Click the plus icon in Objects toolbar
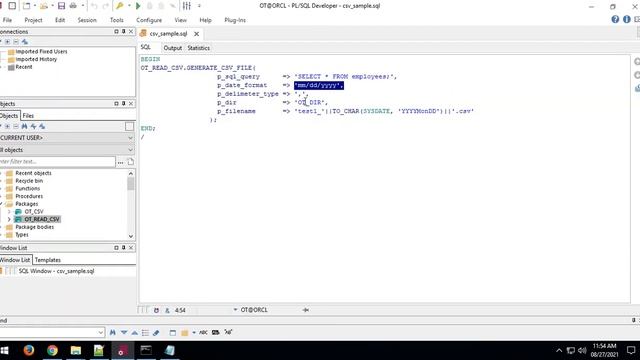 tap(7, 127)
